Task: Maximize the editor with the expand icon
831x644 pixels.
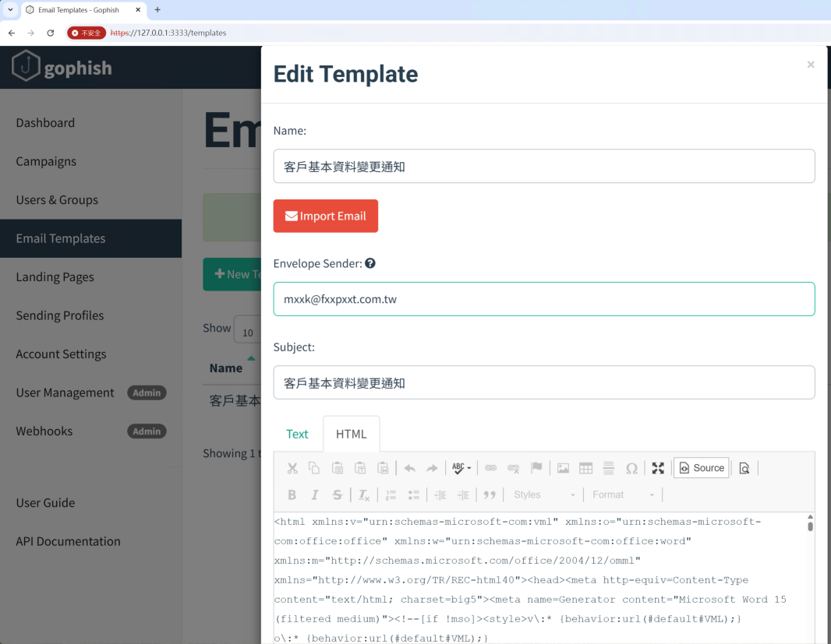Action: [x=658, y=468]
